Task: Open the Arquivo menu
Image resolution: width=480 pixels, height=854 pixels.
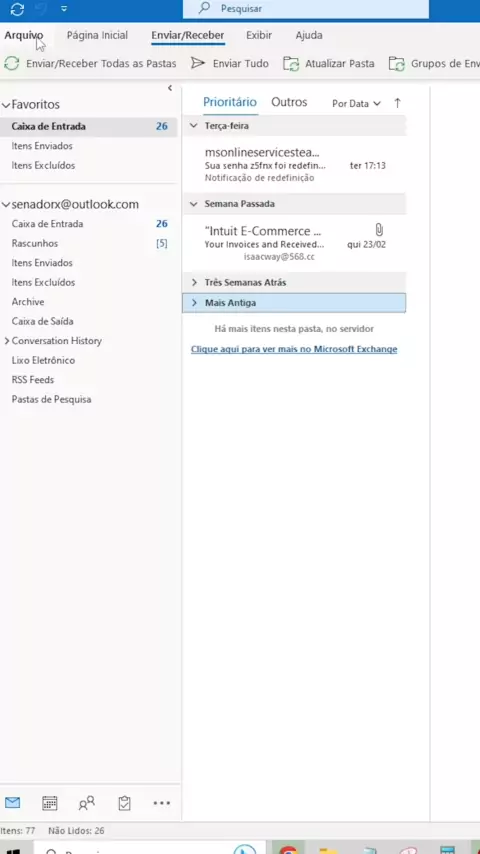Action: tap(23, 35)
